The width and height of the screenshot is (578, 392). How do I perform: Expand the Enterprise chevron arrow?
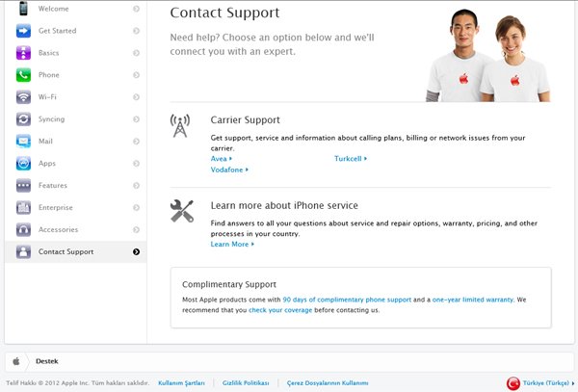tap(136, 208)
